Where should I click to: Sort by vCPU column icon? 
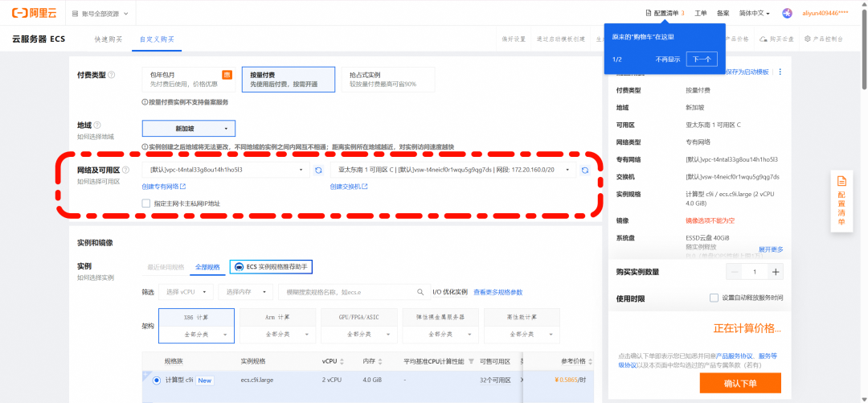[342, 361]
